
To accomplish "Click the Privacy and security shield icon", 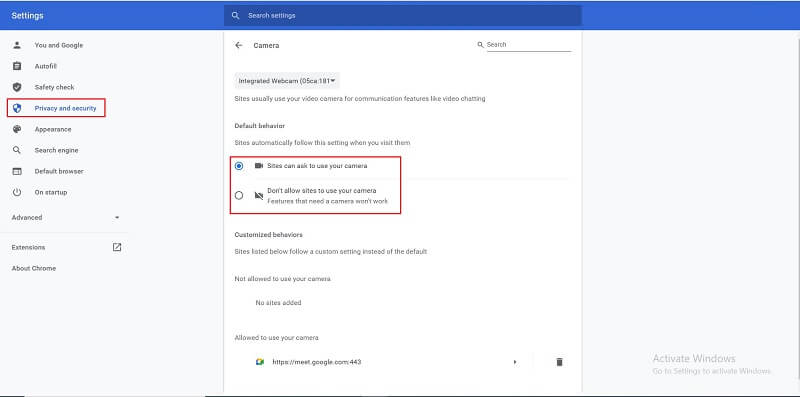I will click(x=17, y=108).
